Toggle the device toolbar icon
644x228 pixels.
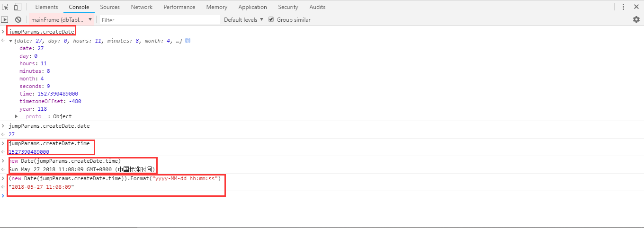[18, 7]
